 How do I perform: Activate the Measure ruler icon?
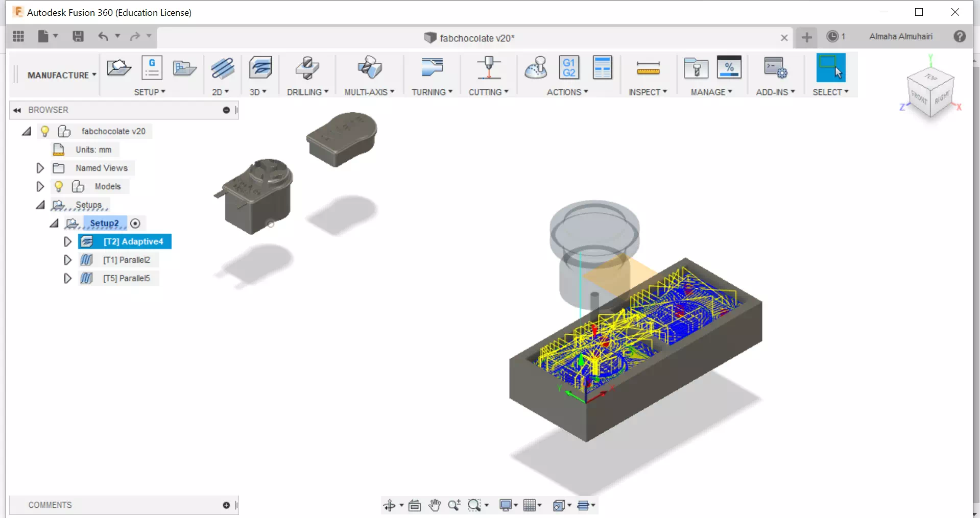(648, 68)
